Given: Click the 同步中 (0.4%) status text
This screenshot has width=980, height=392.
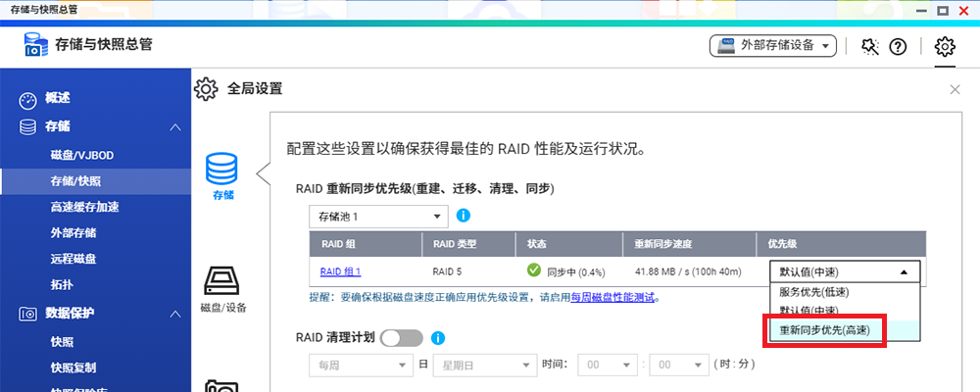Looking at the screenshot, I should pyautogui.click(x=576, y=272).
